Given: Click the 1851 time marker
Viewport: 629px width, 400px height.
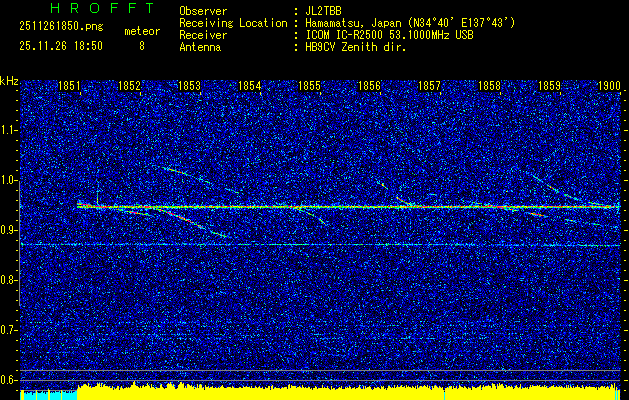Looking at the screenshot, I should [70, 87].
